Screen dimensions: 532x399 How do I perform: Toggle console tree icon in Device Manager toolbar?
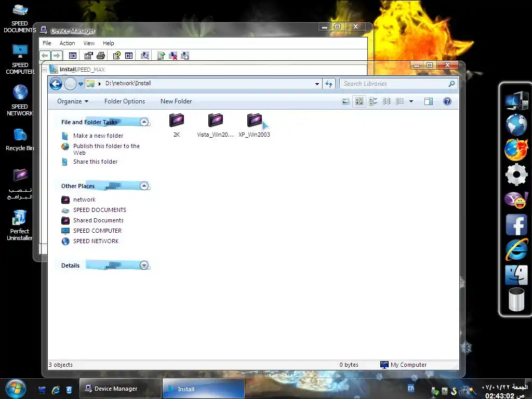pos(73,56)
